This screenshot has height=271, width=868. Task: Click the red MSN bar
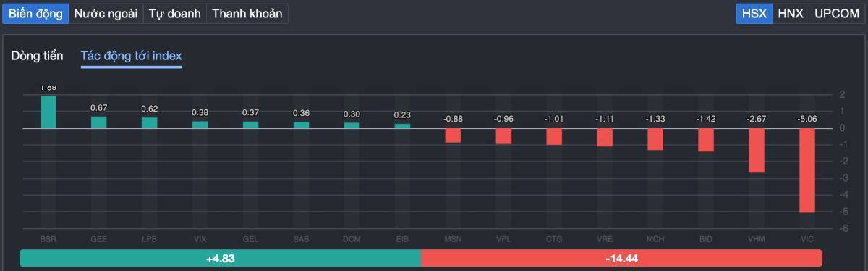[x=453, y=135]
